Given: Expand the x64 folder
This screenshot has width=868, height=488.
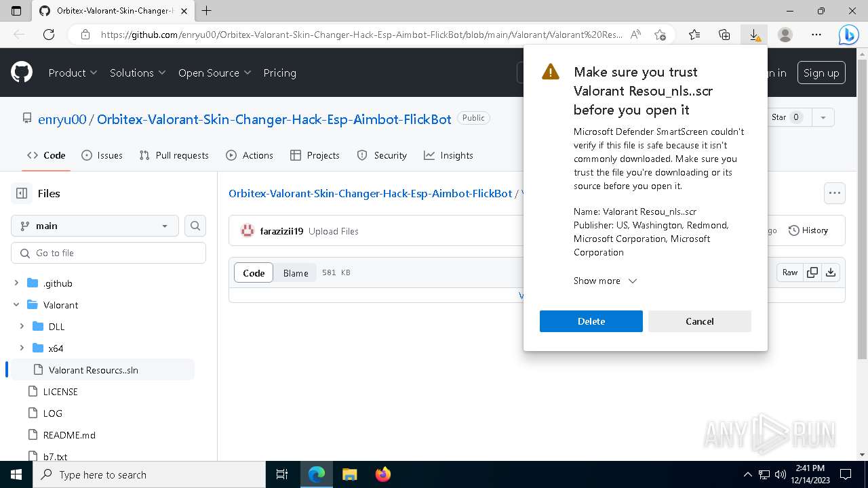Looking at the screenshot, I should click(22, 348).
